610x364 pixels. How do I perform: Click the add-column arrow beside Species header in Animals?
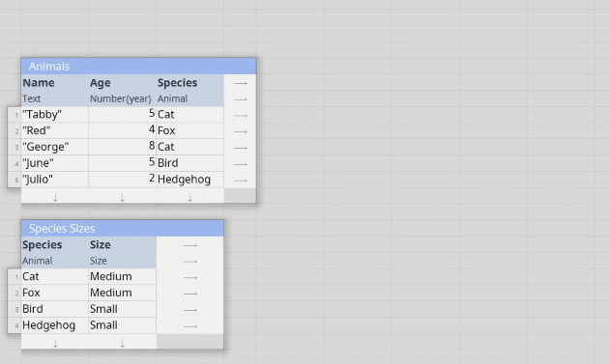[x=241, y=83]
